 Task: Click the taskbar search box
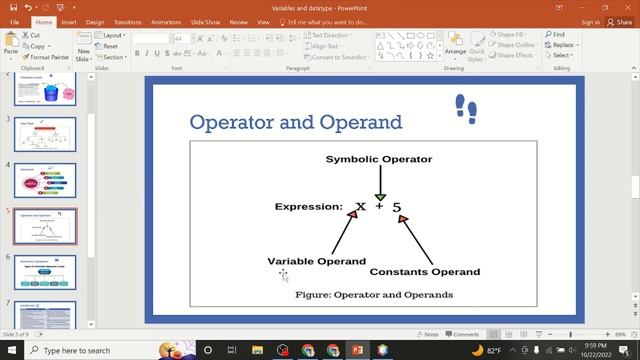[x=110, y=350]
